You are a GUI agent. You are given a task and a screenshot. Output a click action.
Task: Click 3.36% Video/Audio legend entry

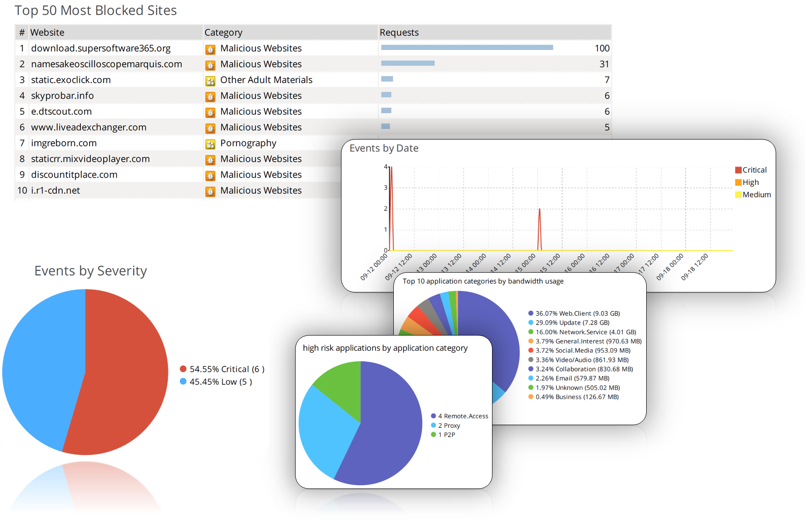pyautogui.click(x=578, y=360)
